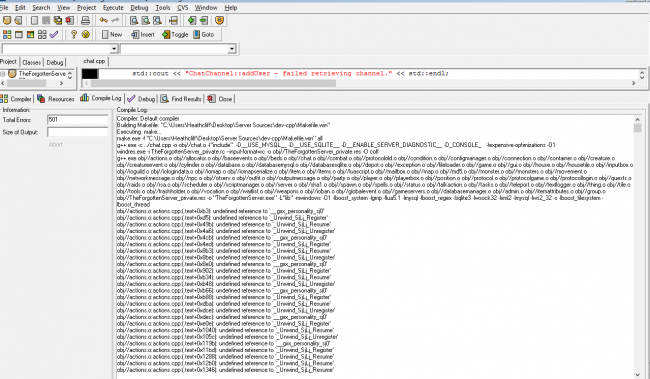Click the Insert toolbar button

(143, 34)
